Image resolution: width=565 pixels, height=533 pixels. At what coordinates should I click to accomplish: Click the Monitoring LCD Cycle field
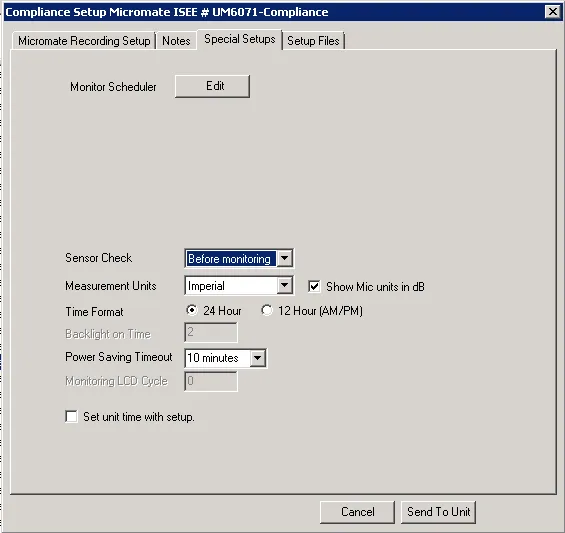point(211,381)
